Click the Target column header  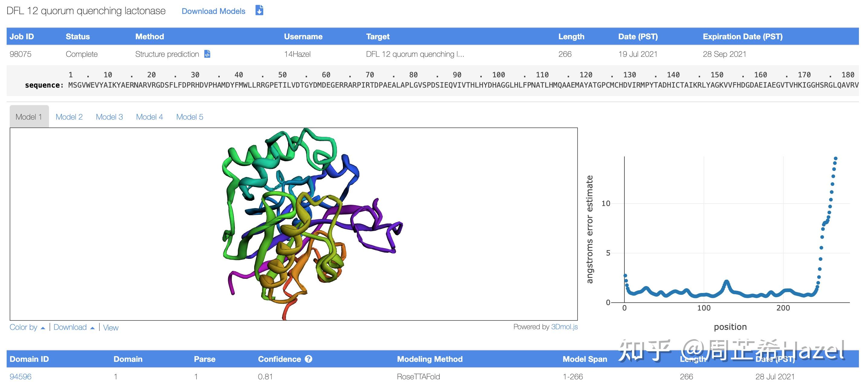(377, 36)
